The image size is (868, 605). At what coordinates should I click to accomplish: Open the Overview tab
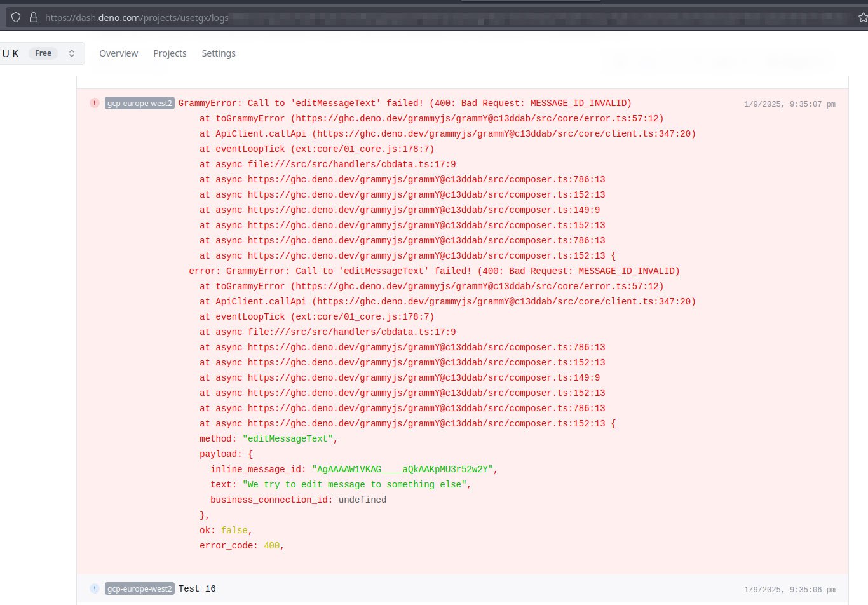point(118,53)
